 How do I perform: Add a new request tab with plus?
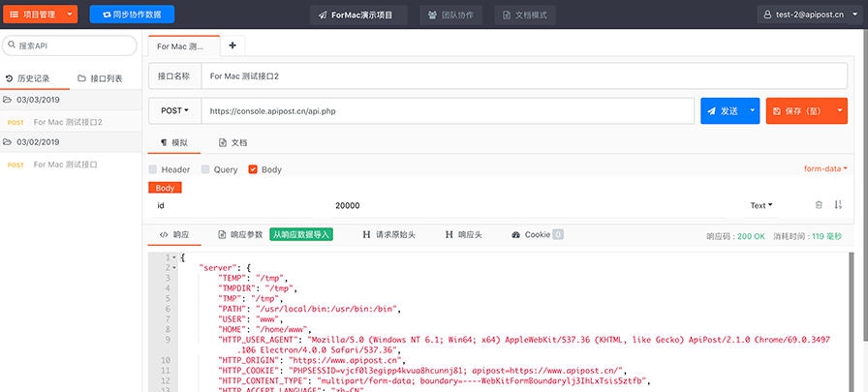coord(232,45)
